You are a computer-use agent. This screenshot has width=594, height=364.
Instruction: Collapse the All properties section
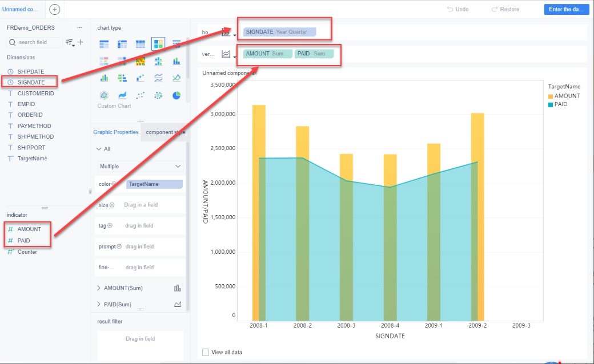click(99, 149)
